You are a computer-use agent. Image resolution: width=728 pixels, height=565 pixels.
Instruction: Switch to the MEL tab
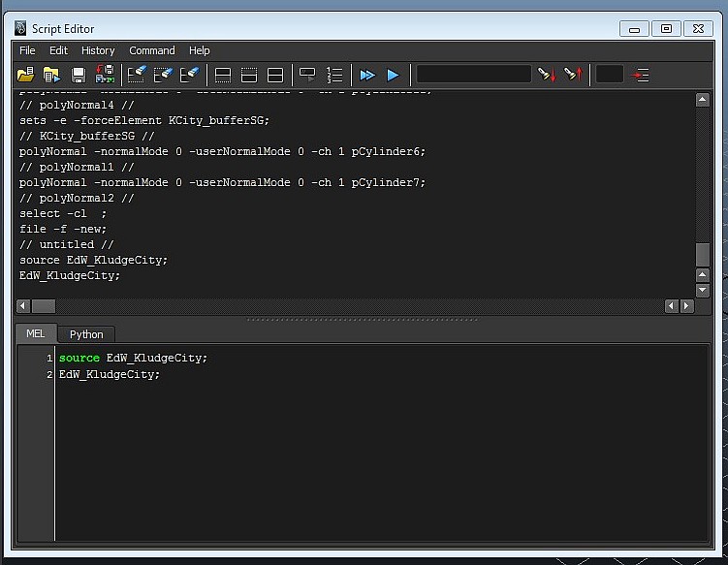point(36,333)
